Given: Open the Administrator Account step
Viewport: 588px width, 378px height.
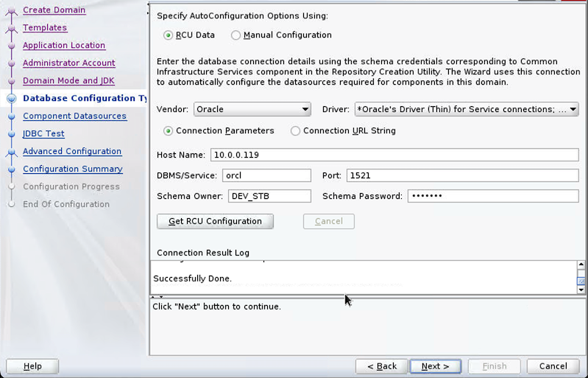Looking at the screenshot, I should (69, 63).
